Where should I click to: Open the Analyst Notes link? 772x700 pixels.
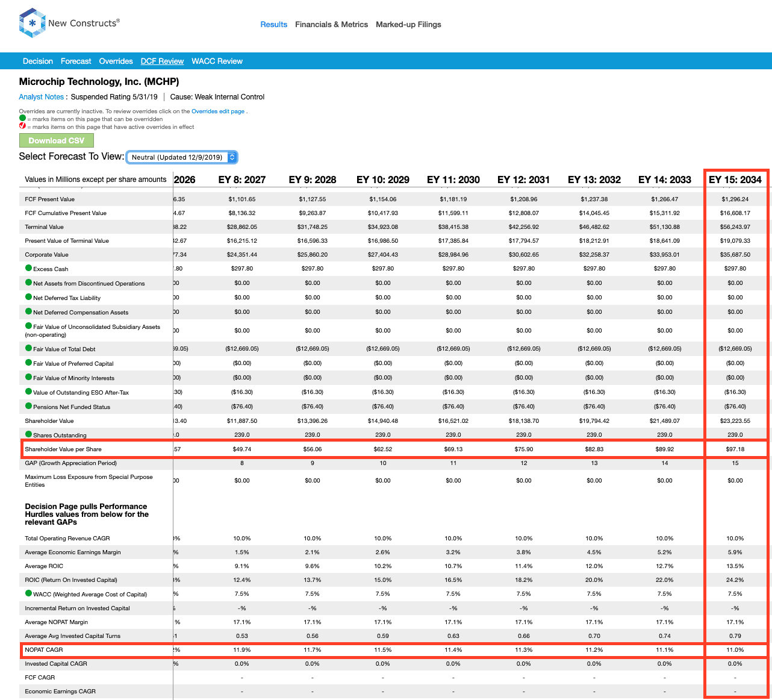[41, 97]
